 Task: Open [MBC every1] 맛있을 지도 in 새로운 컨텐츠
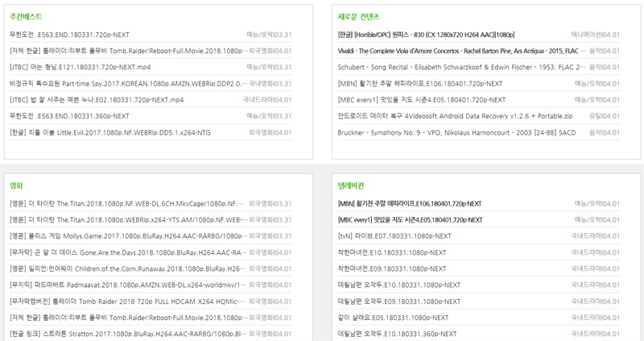tap(422, 100)
